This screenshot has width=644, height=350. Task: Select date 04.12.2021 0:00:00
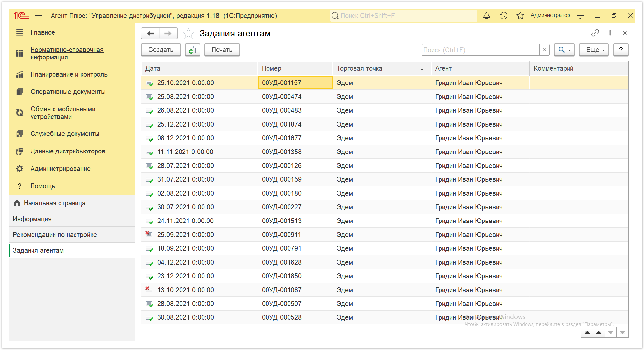pos(185,262)
